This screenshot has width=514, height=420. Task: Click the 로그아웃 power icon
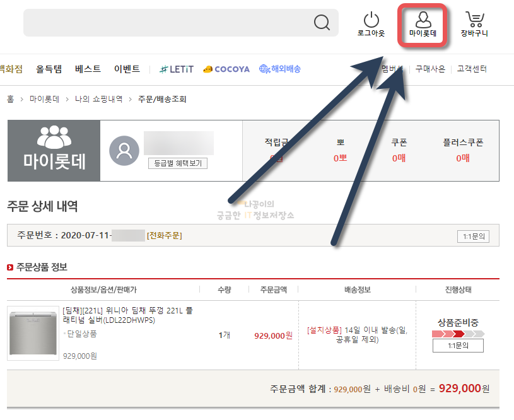click(371, 20)
